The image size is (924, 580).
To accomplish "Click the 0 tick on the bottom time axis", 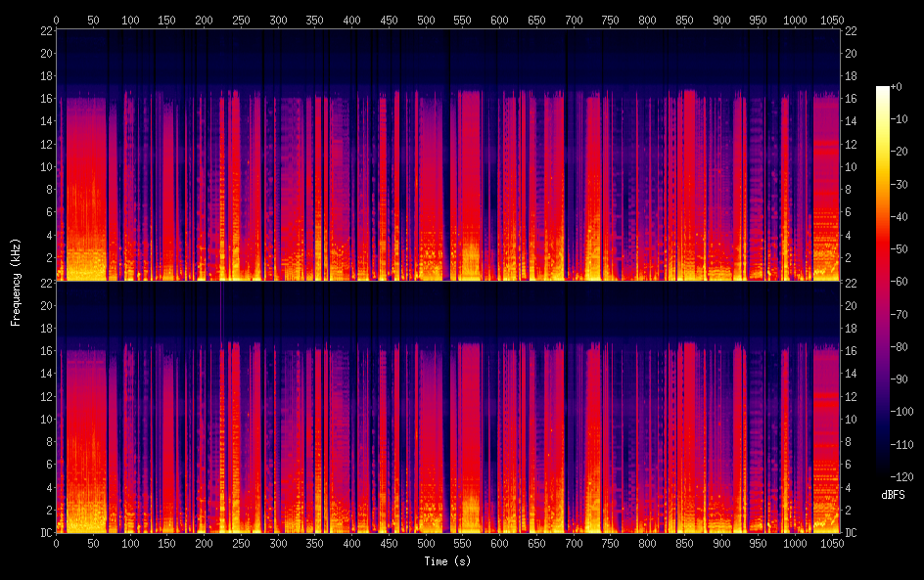I will pyautogui.click(x=56, y=543).
